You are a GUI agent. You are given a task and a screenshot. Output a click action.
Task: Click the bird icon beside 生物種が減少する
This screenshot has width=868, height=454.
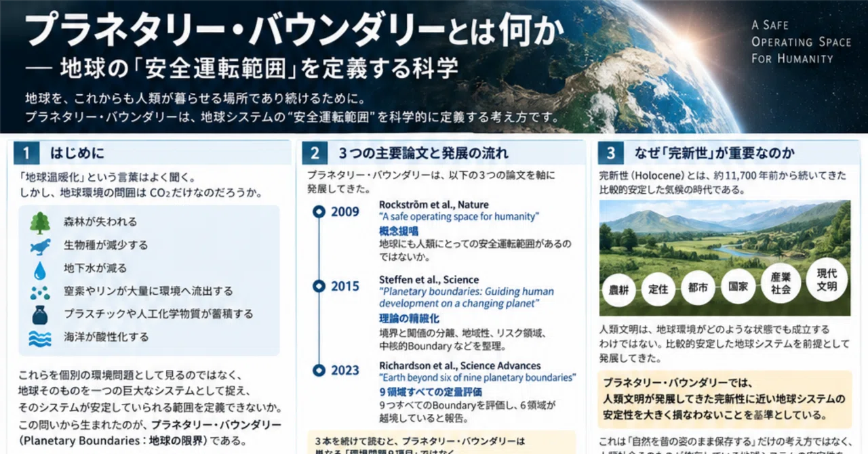pyautogui.click(x=40, y=245)
